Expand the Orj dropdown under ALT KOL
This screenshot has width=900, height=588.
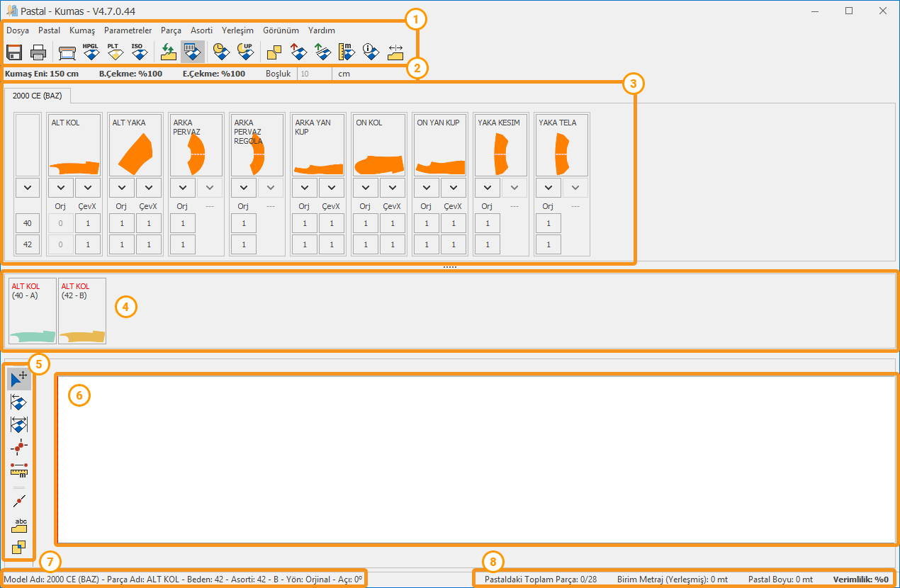click(61, 188)
